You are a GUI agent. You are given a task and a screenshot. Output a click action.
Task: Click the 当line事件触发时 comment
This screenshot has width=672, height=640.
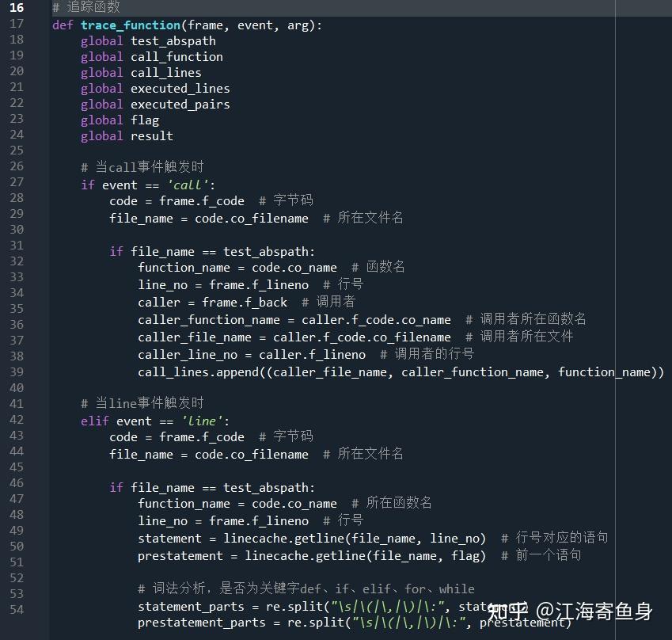(x=142, y=403)
